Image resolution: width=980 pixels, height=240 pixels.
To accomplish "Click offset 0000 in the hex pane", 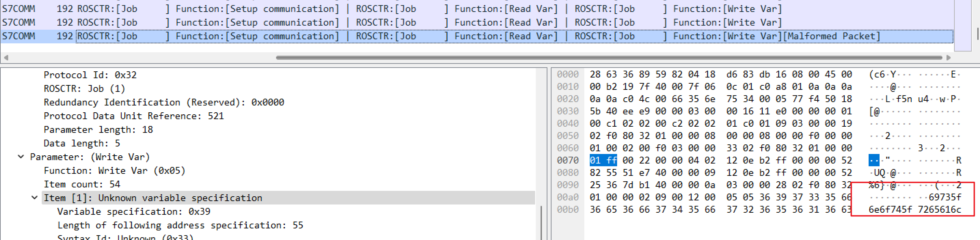I will pos(568,74).
